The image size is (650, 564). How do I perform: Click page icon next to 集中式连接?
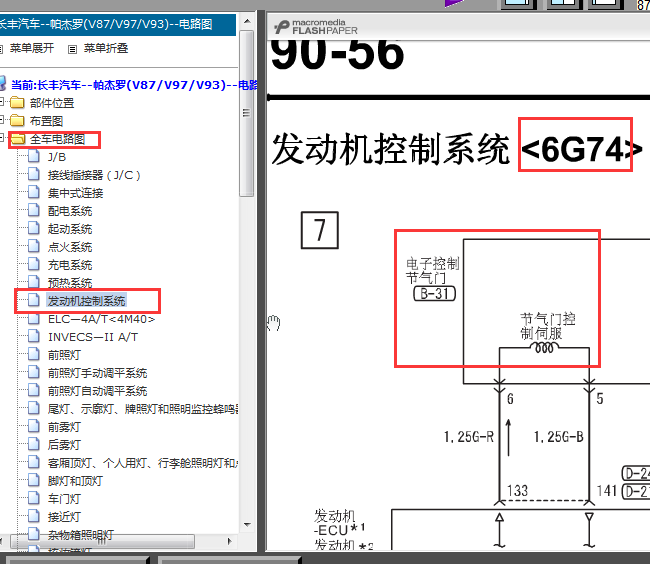coord(34,192)
